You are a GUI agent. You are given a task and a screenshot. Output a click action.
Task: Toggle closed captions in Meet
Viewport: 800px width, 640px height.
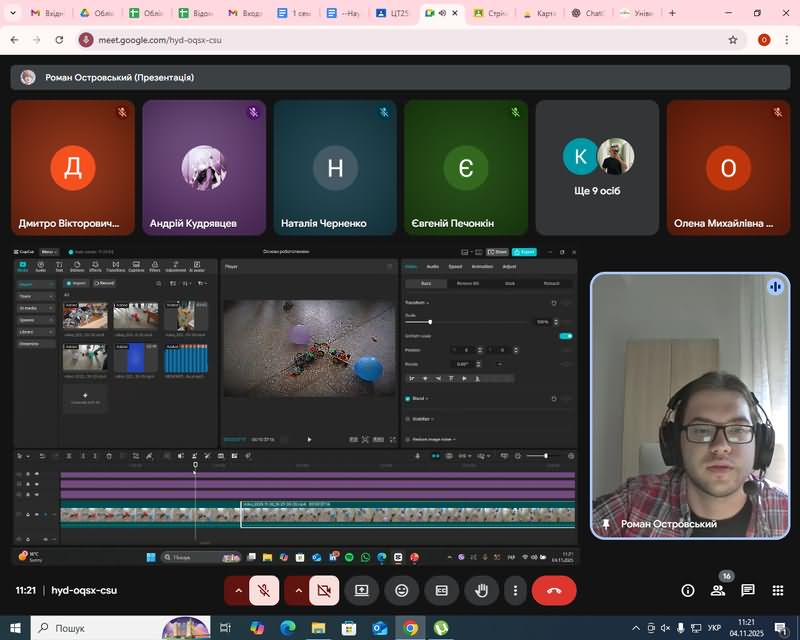(441, 590)
